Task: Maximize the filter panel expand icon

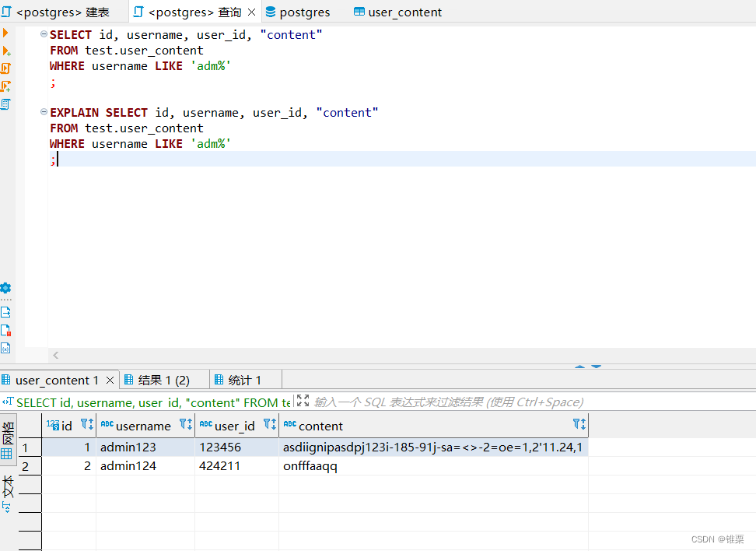Action: 303,401
